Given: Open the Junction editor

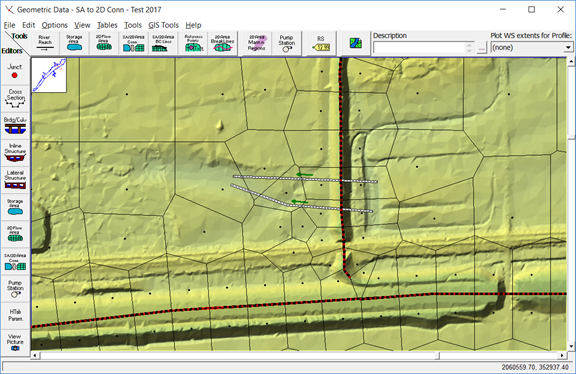Looking at the screenshot, I should (15, 71).
